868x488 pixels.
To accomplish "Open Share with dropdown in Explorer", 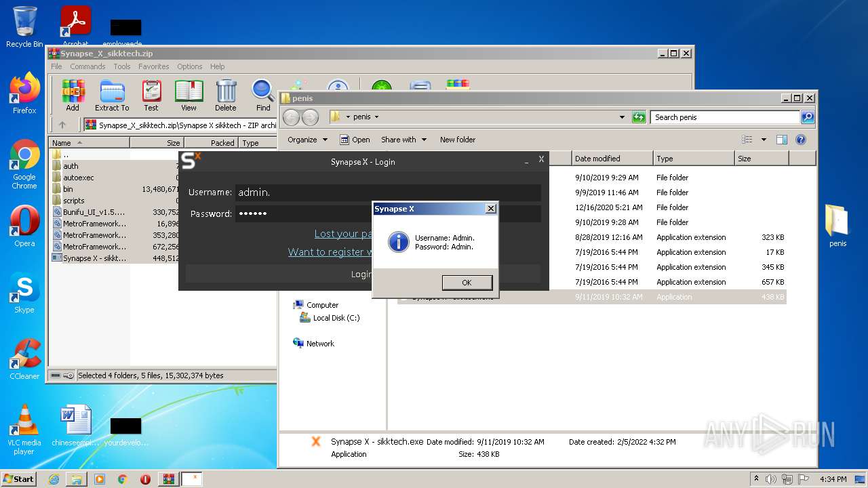I will click(x=403, y=140).
